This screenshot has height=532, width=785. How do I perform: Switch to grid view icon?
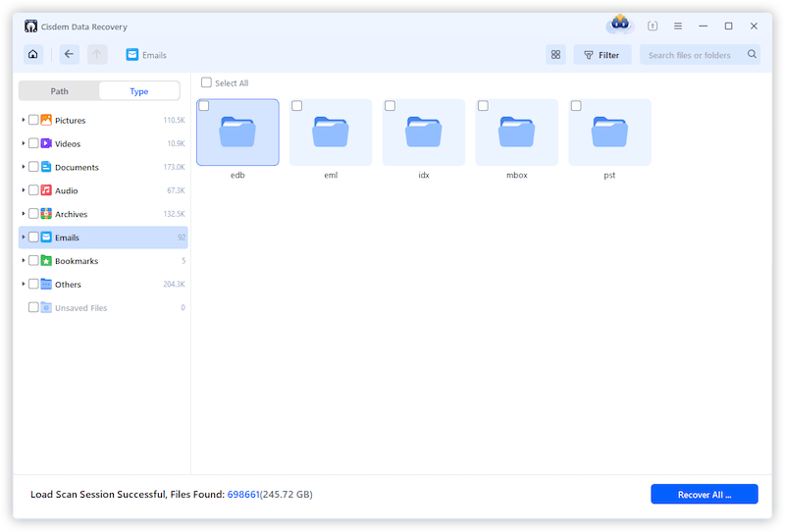point(555,55)
